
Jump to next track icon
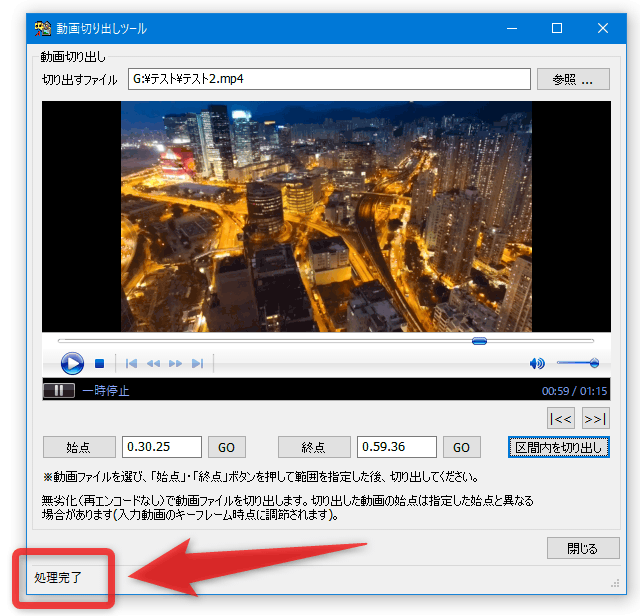[x=198, y=363]
